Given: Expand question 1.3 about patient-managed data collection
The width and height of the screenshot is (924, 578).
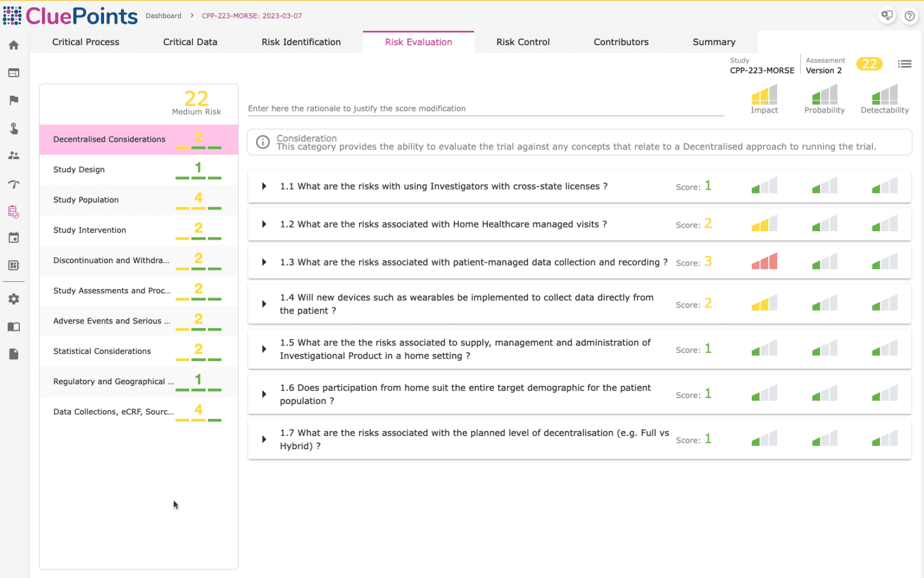Looking at the screenshot, I should click(x=263, y=262).
